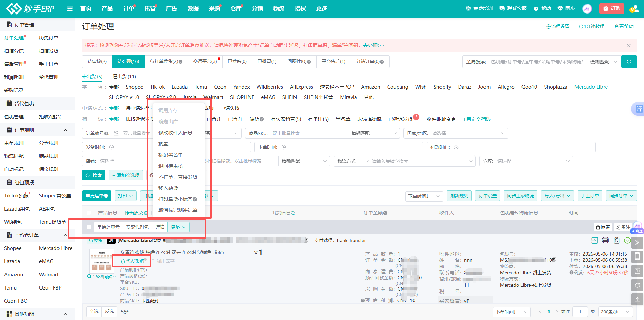
Task: Click the refresh icon next to 出货信息
Action: coord(293,213)
